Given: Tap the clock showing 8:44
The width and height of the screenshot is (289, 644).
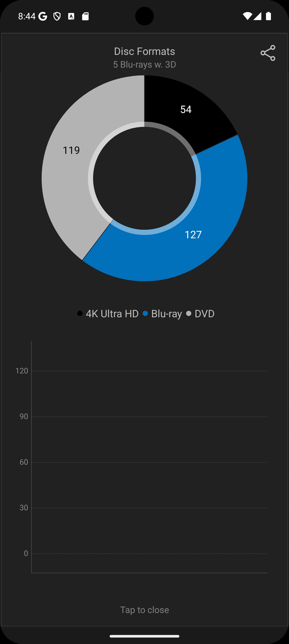Looking at the screenshot, I should coord(27,17).
